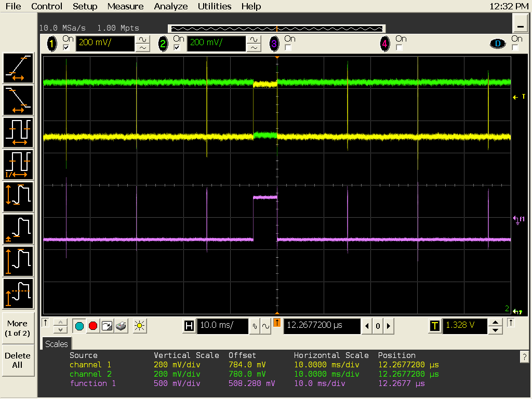This screenshot has width=532, height=399.
Task: Enable the channel 3 On checkbox
Action: pos(288,47)
